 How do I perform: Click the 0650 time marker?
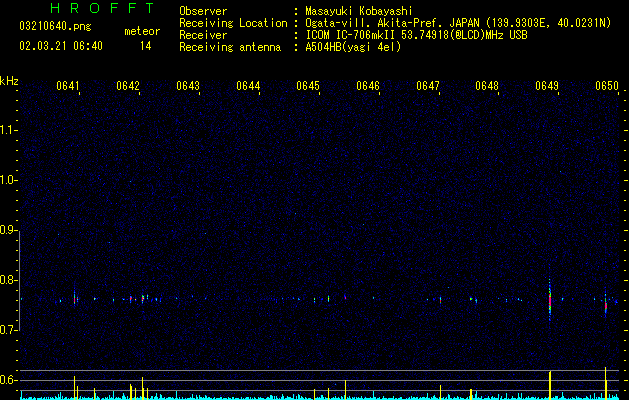[x=607, y=86]
